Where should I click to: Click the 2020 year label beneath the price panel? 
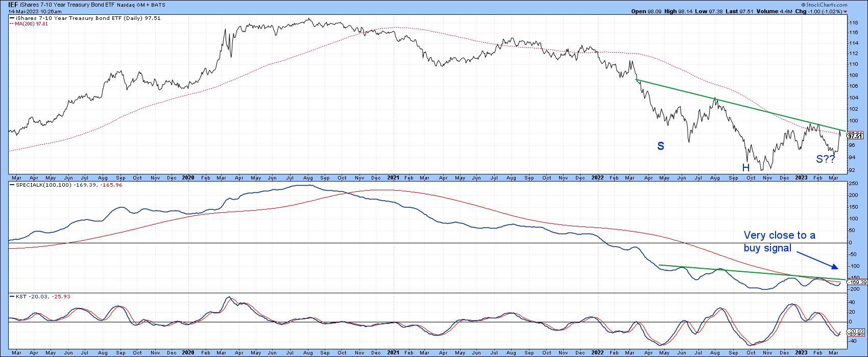pos(188,177)
